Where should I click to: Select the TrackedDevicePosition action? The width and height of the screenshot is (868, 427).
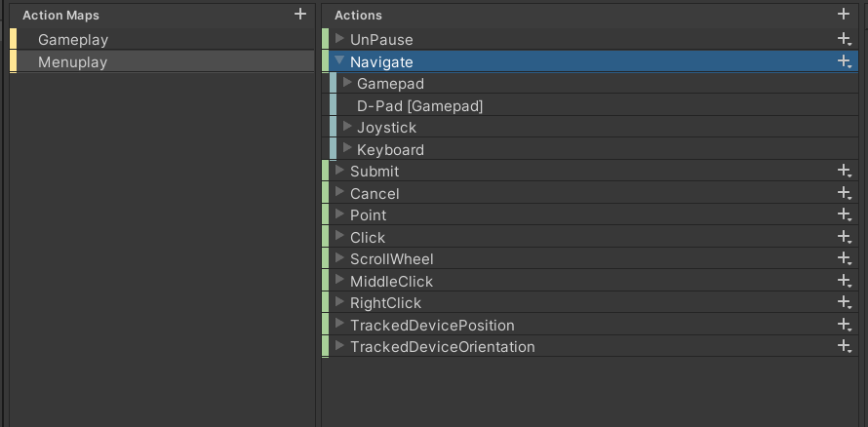432,325
